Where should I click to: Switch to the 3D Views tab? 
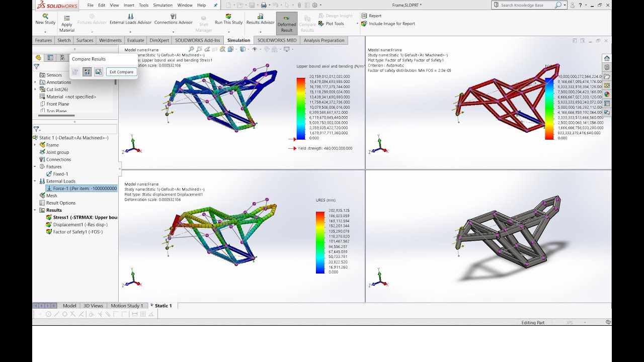click(x=93, y=306)
